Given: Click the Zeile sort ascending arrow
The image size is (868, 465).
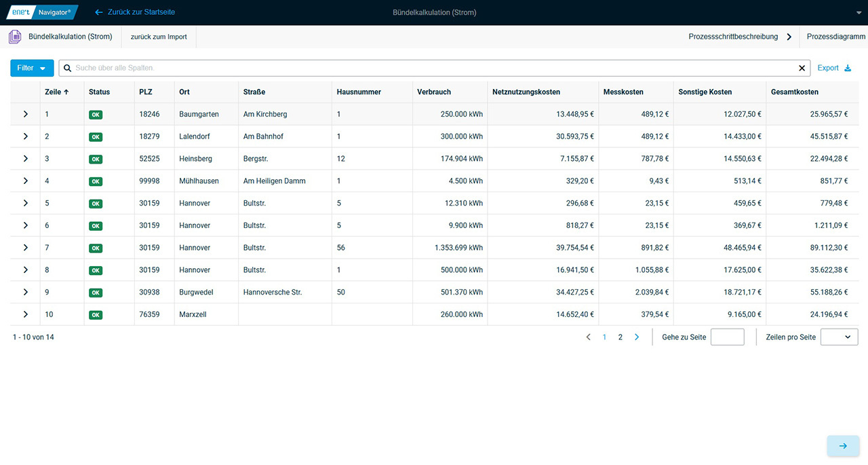Looking at the screenshot, I should click(66, 92).
